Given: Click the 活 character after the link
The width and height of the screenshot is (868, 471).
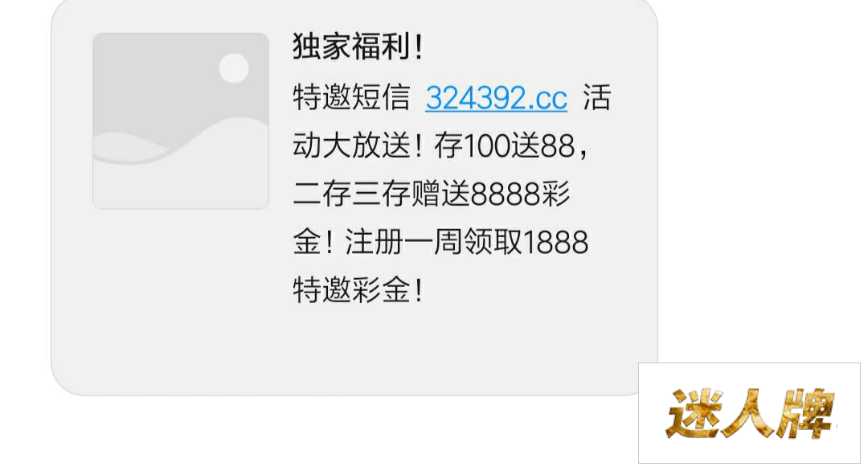Looking at the screenshot, I should click(x=596, y=97).
